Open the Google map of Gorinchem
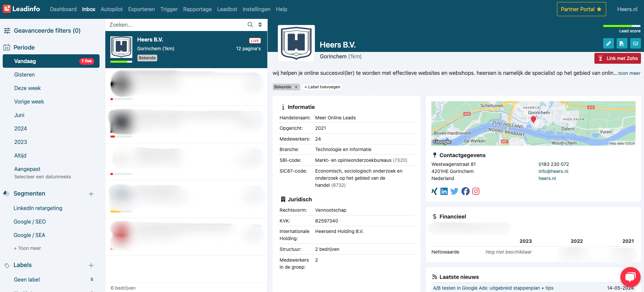The height and width of the screenshot is (292, 644). pos(533,123)
